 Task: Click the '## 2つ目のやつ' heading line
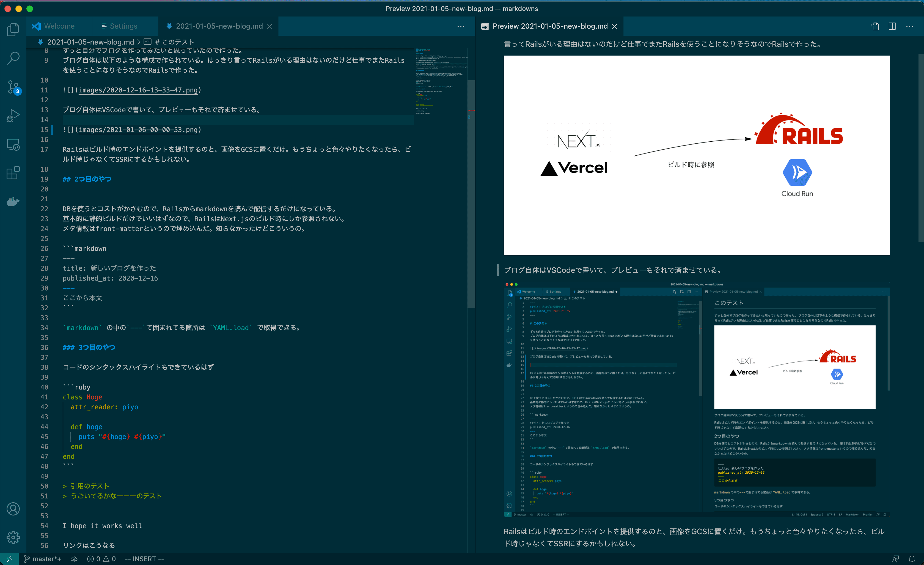pyautogui.click(x=87, y=179)
